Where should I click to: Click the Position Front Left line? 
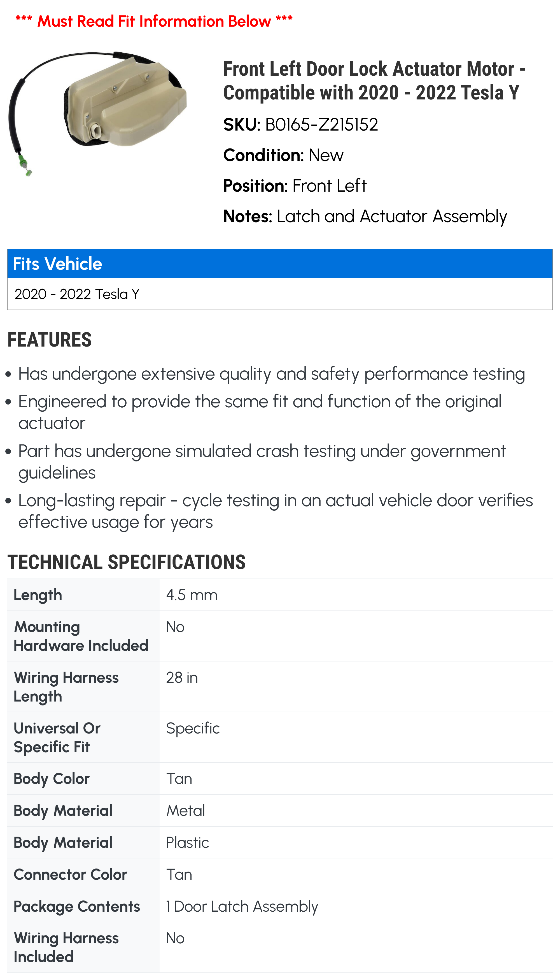(x=295, y=186)
